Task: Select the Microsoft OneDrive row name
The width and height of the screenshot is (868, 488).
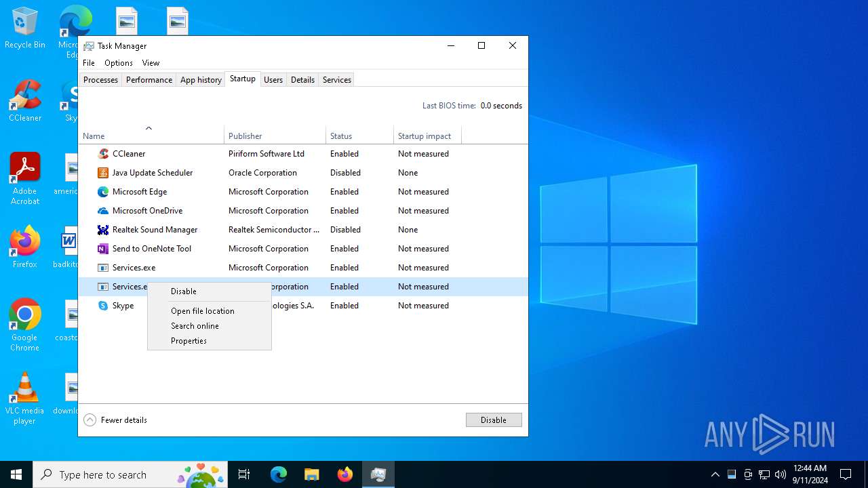Action: [x=147, y=211]
